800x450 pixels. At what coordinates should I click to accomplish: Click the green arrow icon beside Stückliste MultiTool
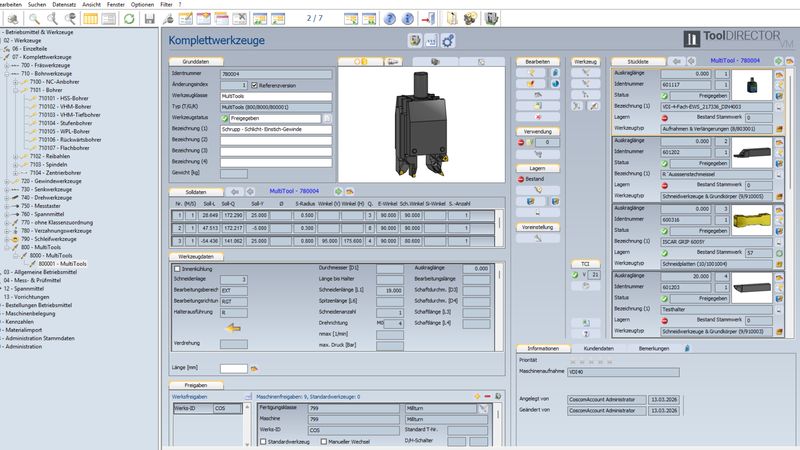[779, 61]
